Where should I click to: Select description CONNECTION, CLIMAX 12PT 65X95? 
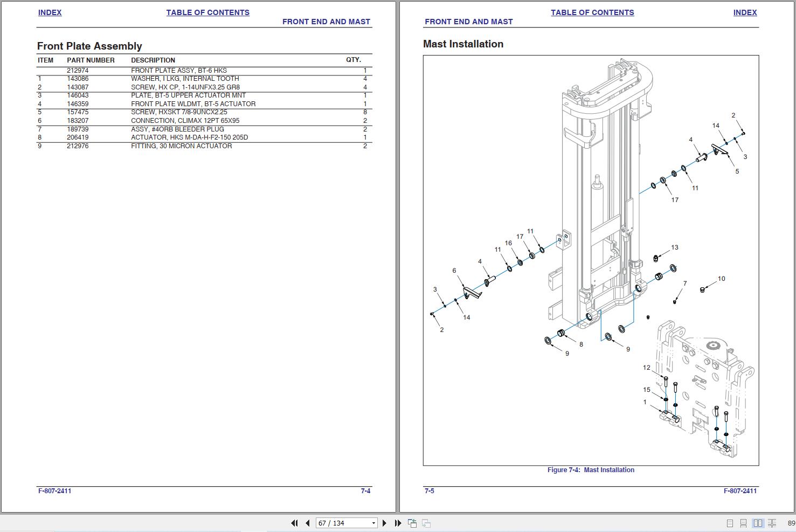185,121
